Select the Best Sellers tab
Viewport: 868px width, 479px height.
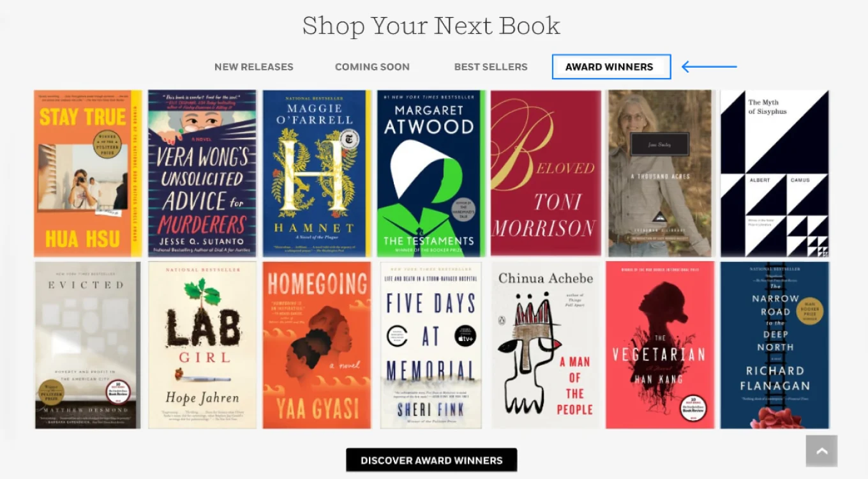(x=491, y=66)
